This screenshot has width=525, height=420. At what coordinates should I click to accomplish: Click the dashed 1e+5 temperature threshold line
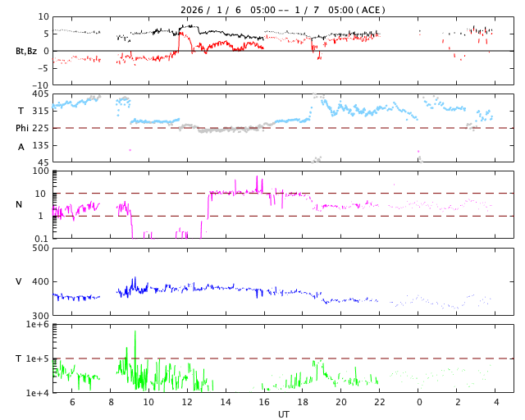pos(328,358)
